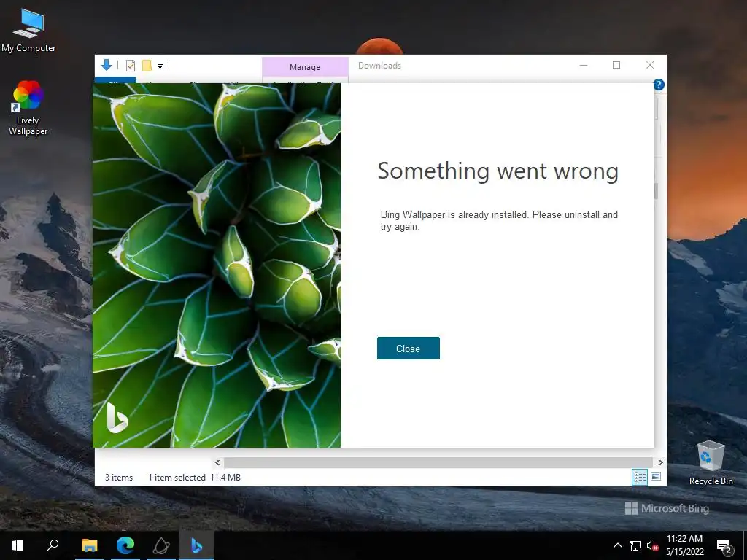The width and height of the screenshot is (747, 560).
Task: Minimize the Downloads window
Action: [584, 65]
